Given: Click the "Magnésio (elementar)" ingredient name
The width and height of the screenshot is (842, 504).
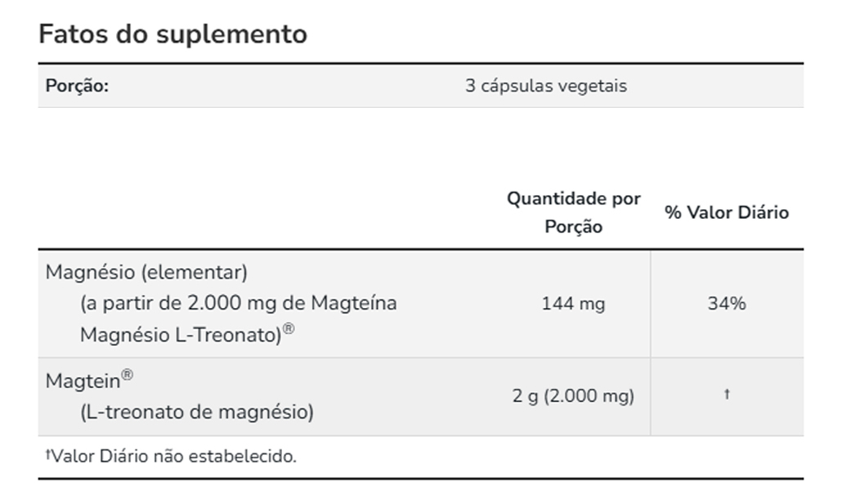Looking at the screenshot, I should [x=146, y=271].
